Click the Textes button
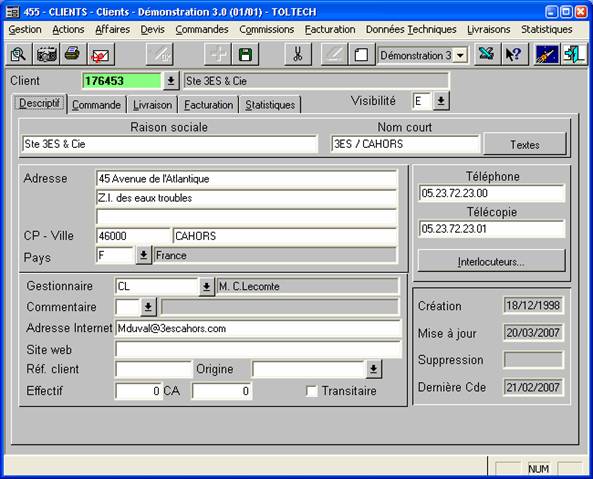Viewport: 593px width, 479px height. [525, 144]
